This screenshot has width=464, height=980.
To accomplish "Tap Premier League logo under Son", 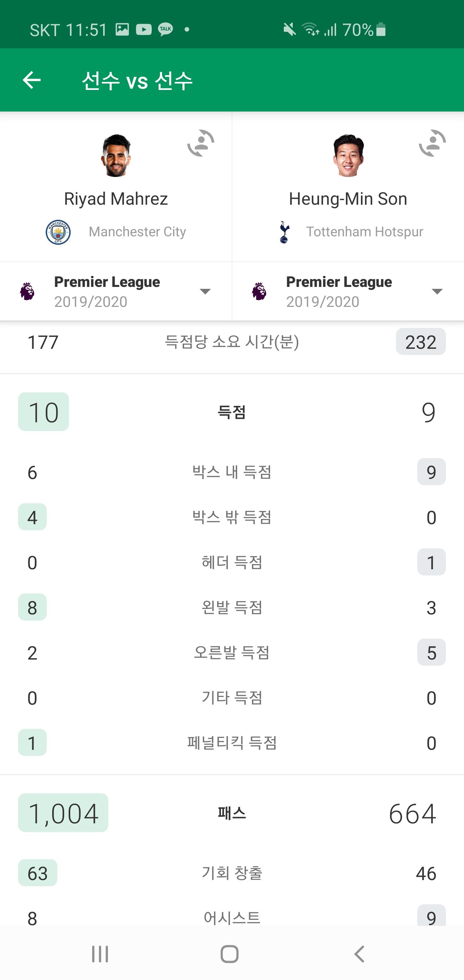I will [259, 291].
